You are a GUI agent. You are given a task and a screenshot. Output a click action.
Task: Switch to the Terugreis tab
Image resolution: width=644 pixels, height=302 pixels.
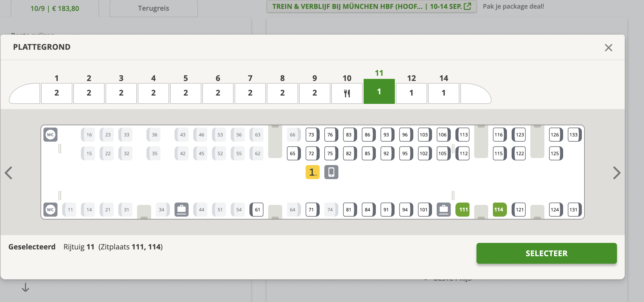pos(153,8)
